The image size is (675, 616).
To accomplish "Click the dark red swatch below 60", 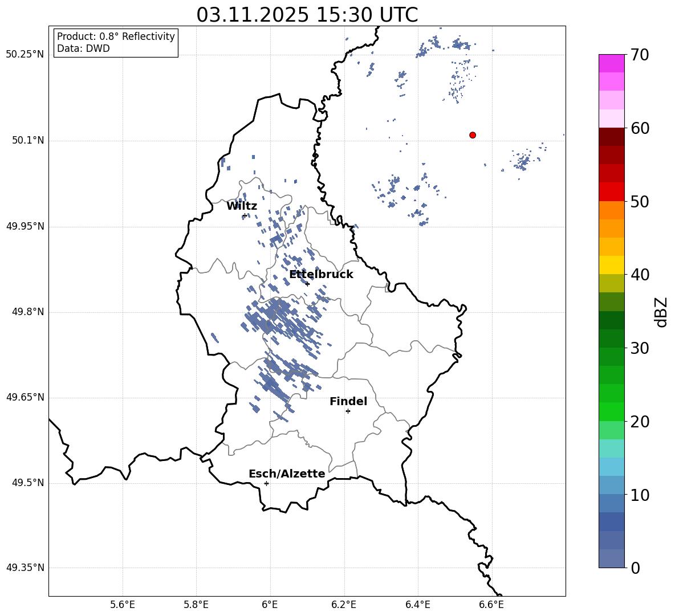I will (611, 137).
